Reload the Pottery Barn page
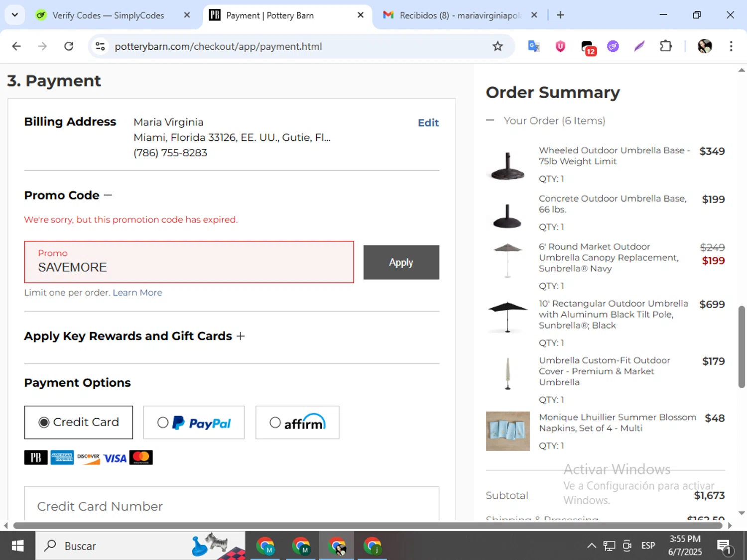747x560 pixels. (69, 46)
